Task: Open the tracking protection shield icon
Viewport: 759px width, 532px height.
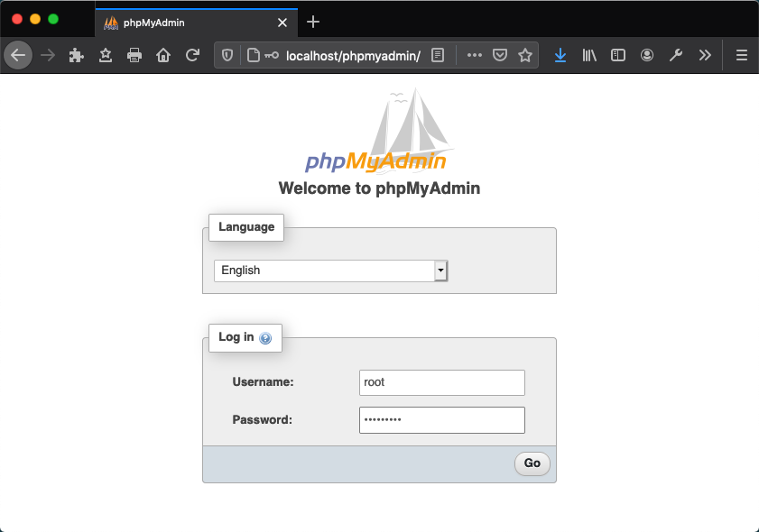Action: 227,55
